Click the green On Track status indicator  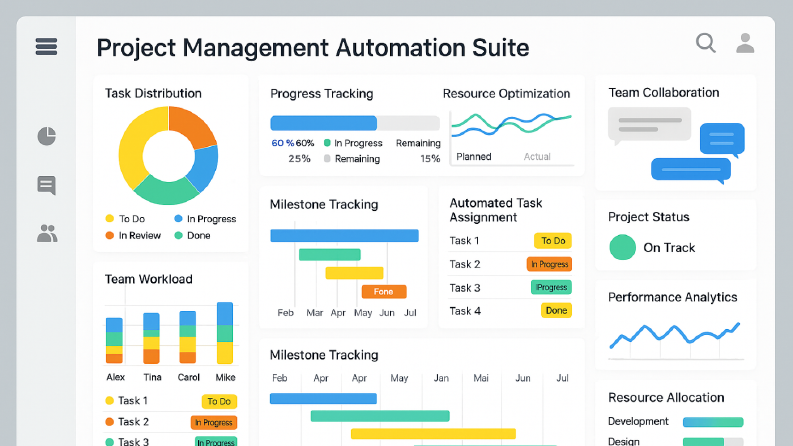pos(622,247)
